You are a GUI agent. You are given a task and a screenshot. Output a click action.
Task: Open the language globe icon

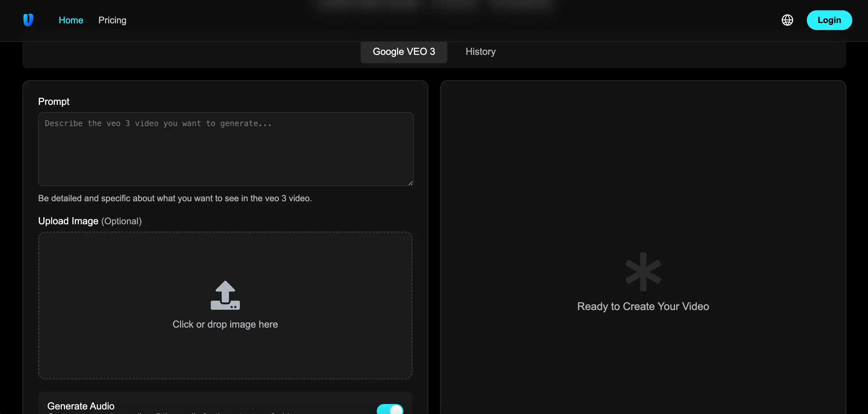[x=787, y=20]
